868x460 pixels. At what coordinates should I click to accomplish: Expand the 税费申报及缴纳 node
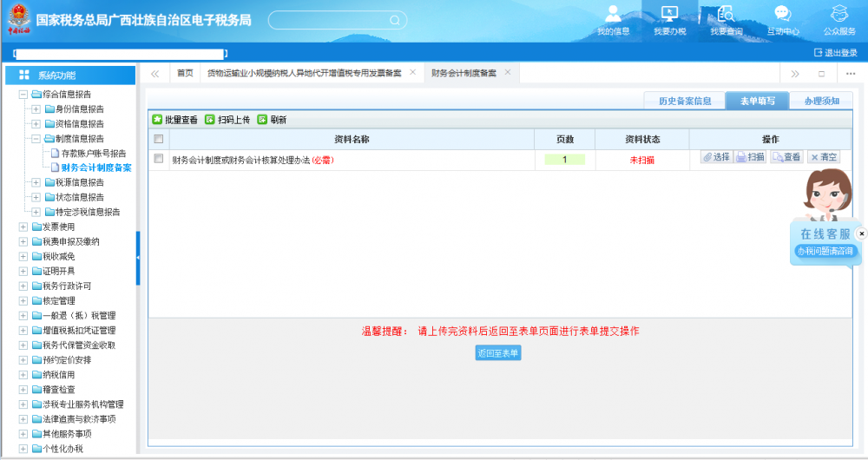pos(23,241)
